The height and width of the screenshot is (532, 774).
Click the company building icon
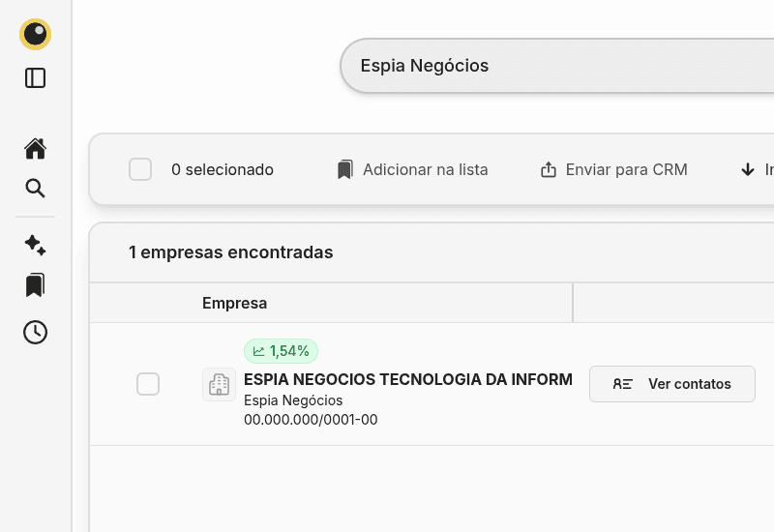click(219, 384)
